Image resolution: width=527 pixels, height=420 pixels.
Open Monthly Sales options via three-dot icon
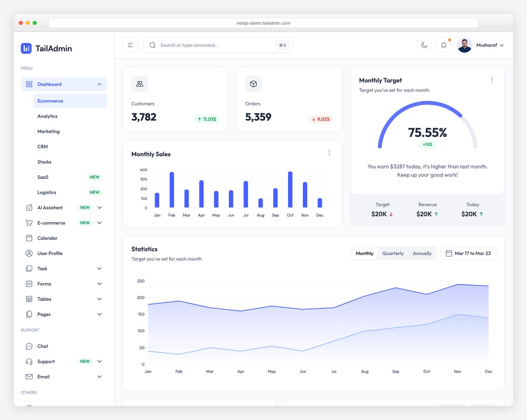329,153
